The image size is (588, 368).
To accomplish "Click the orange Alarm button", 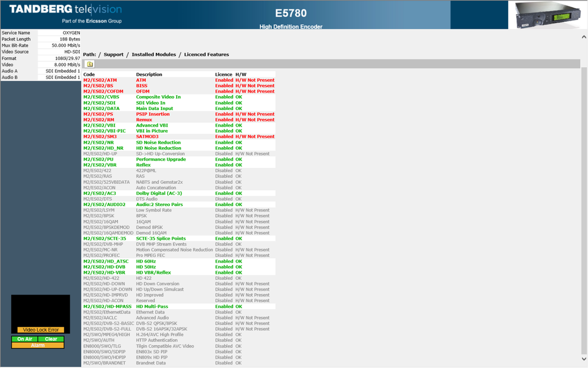I will pyautogui.click(x=38, y=346).
